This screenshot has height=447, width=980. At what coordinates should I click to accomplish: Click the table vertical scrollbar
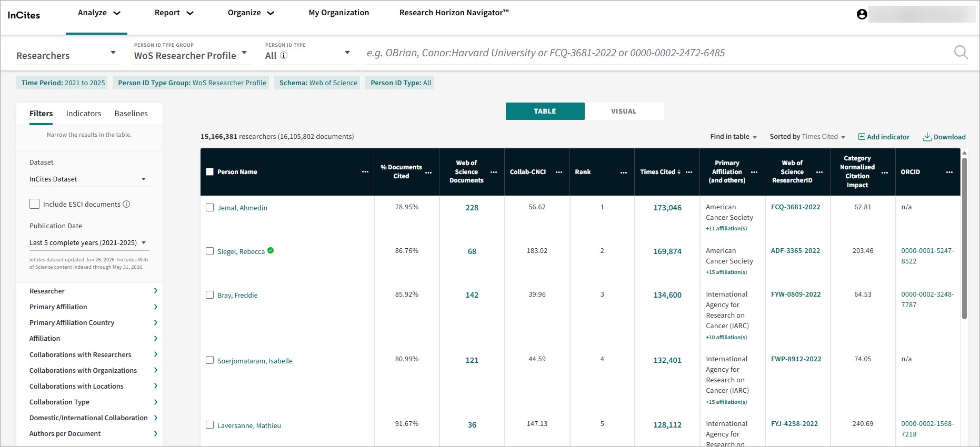coord(964,238)
